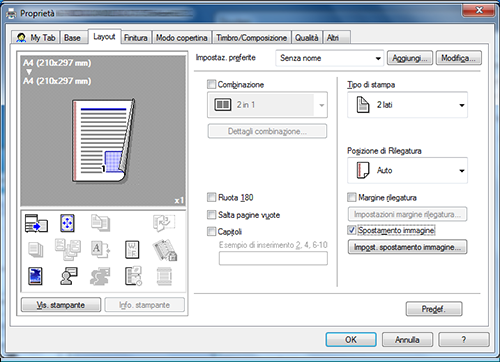Click the printer icon in the title bar

pyautogui.click(x=12, y=13)
